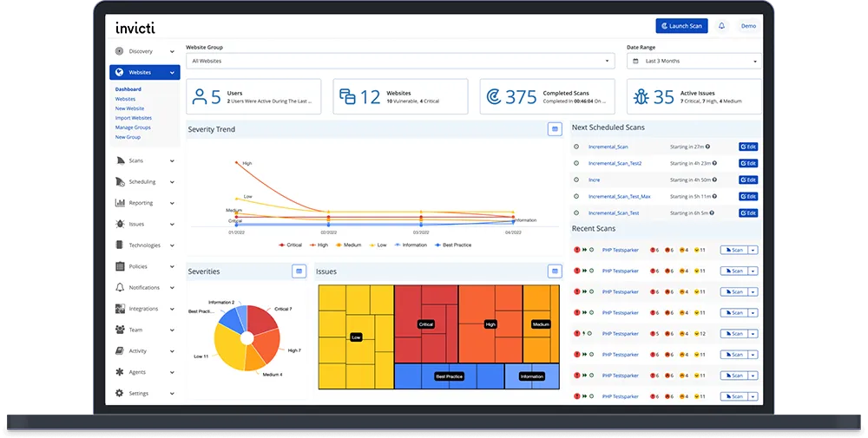Click Edit for Incremental_Scan schedule
This screenshot has width=868, height=438.
pos(748,147)
